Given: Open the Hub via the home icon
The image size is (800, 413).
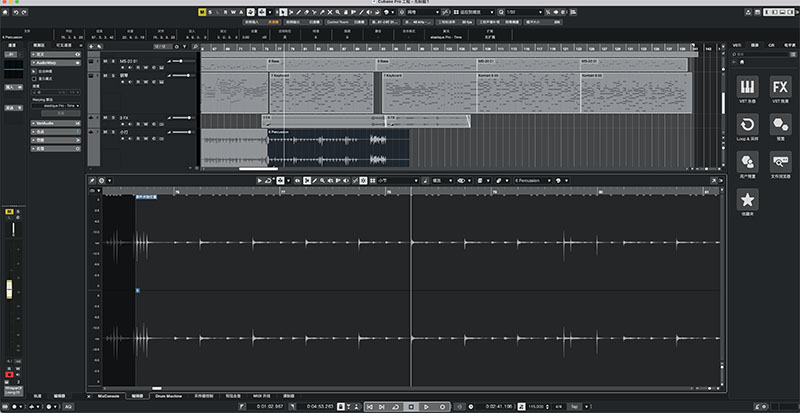Looking at the screenshot, I should (5, 12).
